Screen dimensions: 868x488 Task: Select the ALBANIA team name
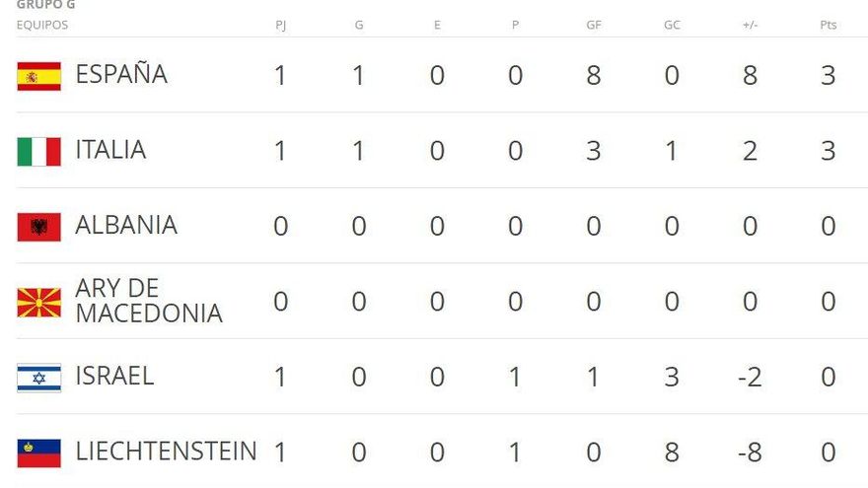click(x=126, y=226)
